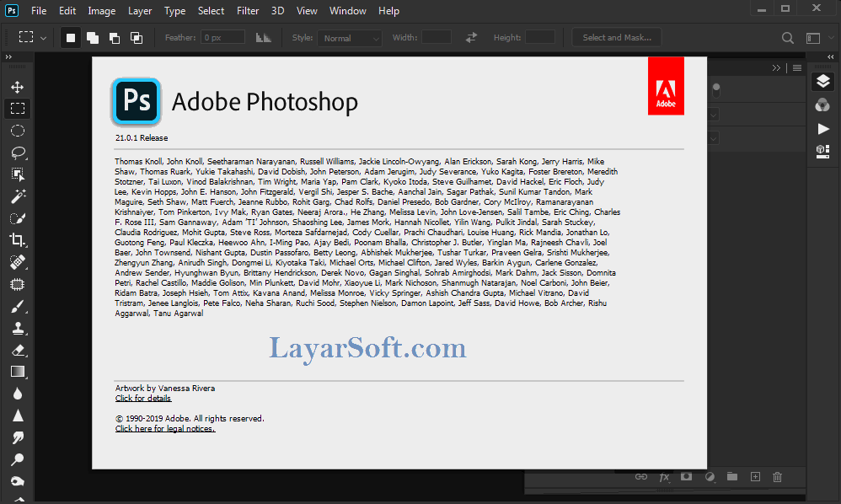Select the Crop tool
This screenshot has height=504, width=841.
pos(18,239)
